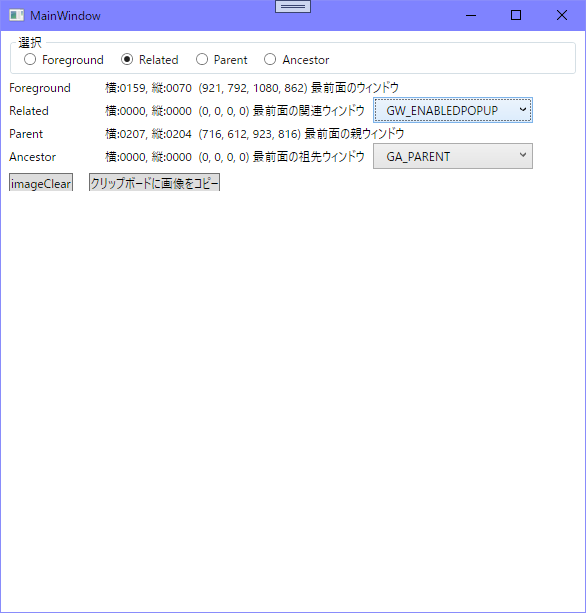Maximize the MainWindow window
Viewport: 586px width, 613px height.
(516, 16)
